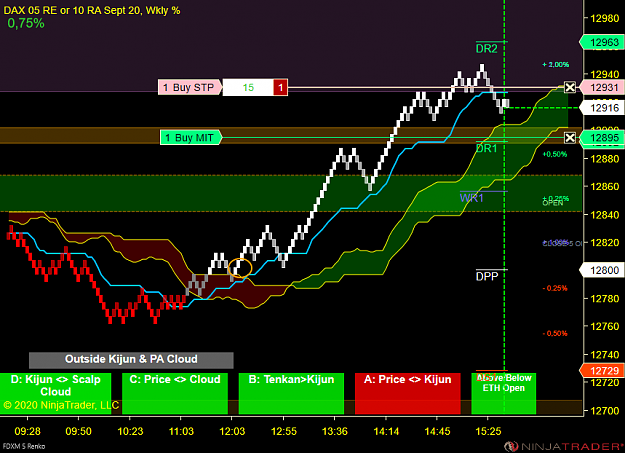Select the 1 Buy STP order label

pos(190,87)
